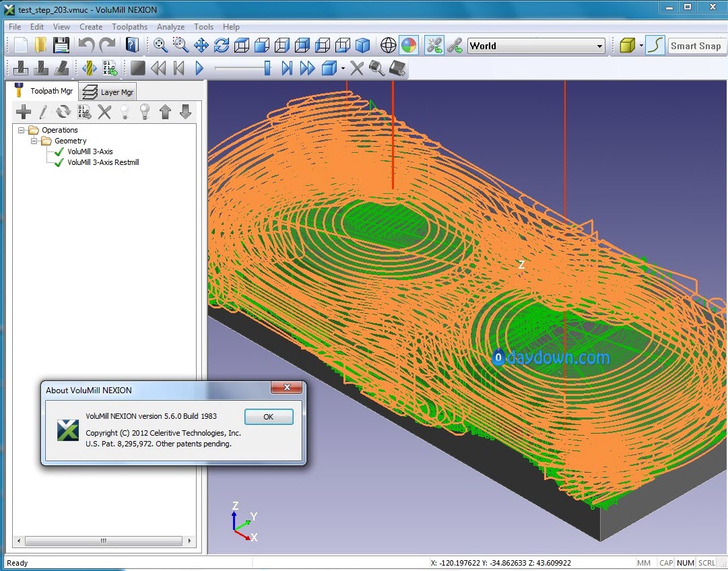Viewport: 728px width, 571px height.
Task: Open the Toolpaths menu
Action: (129, 27)
